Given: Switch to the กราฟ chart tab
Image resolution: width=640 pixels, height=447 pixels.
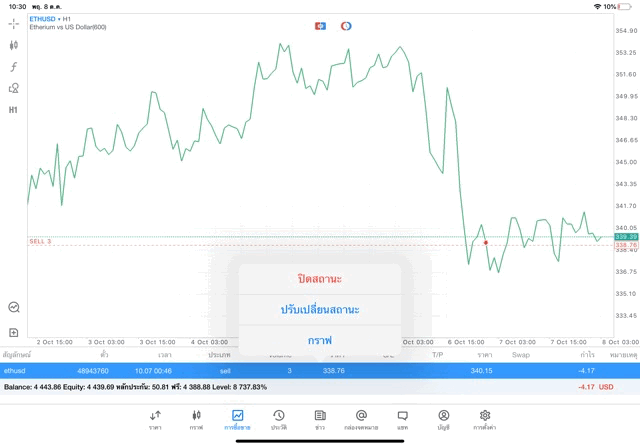Looking at the screenshot, I should 196,419.
